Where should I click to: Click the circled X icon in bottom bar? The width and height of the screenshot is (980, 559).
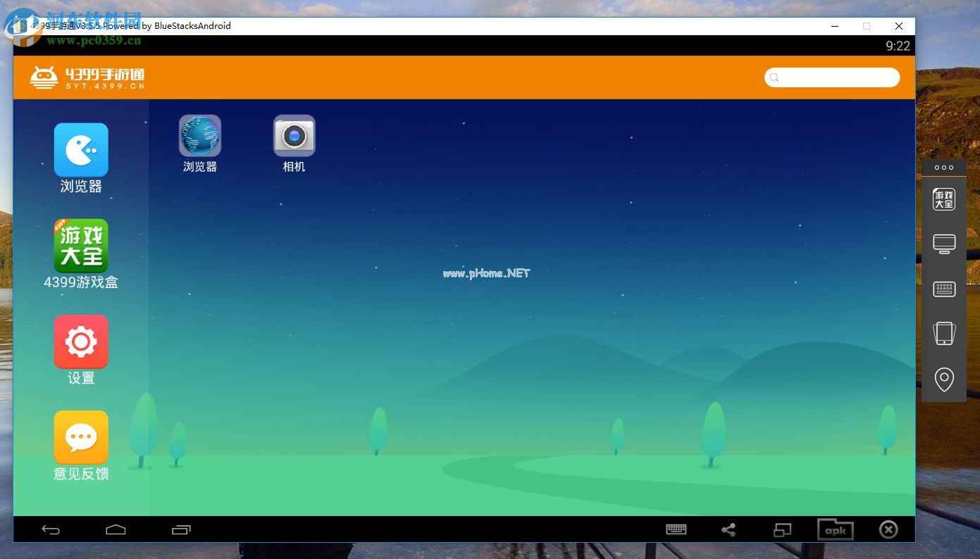888,529
